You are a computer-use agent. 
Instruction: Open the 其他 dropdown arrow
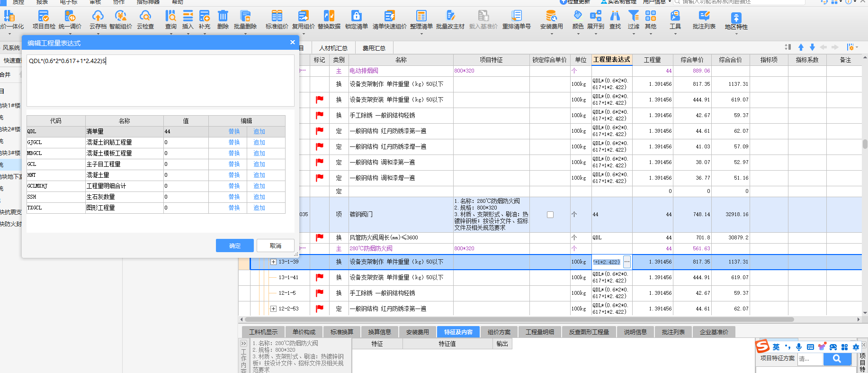coord(651,34)
